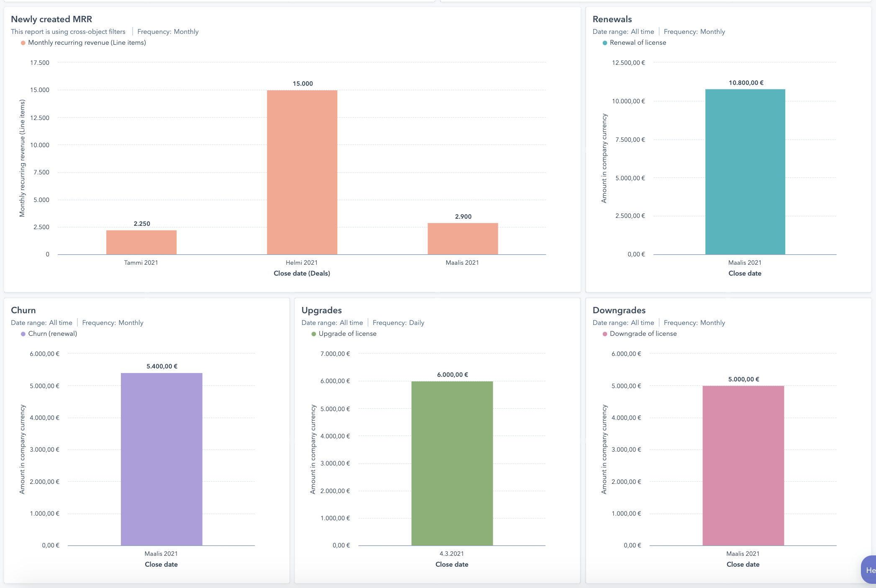Click the purple 5.400,00 € Churn bar

[x=161, y=456]
